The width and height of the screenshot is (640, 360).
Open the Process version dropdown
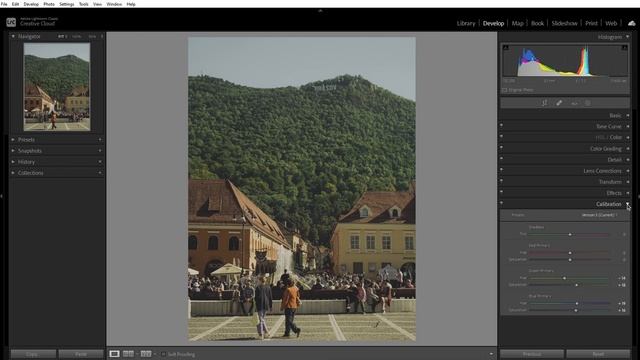(599, 215)
